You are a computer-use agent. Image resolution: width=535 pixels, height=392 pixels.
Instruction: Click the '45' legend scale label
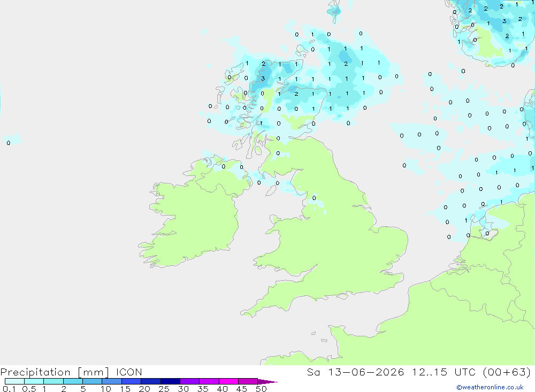(x=242, y=389)
